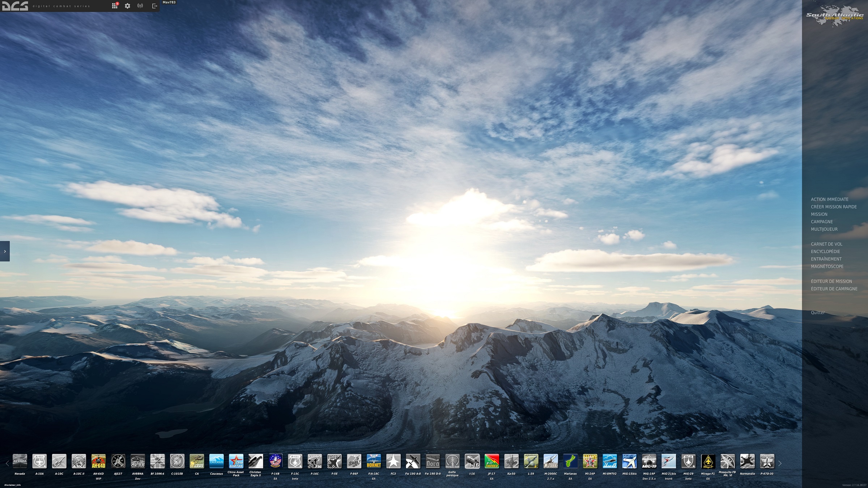Select the AH-64D Apache module icon
Viewport: 868px width, 488px height.
coord(98,461)
